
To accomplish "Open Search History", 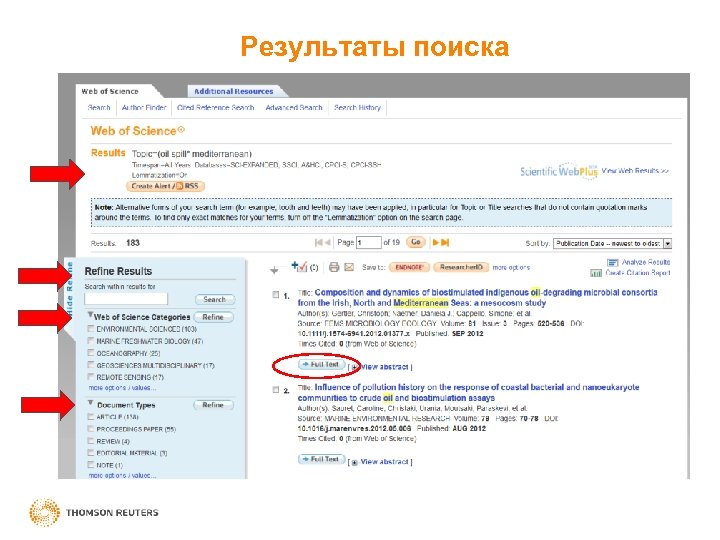I will point(357,107).
